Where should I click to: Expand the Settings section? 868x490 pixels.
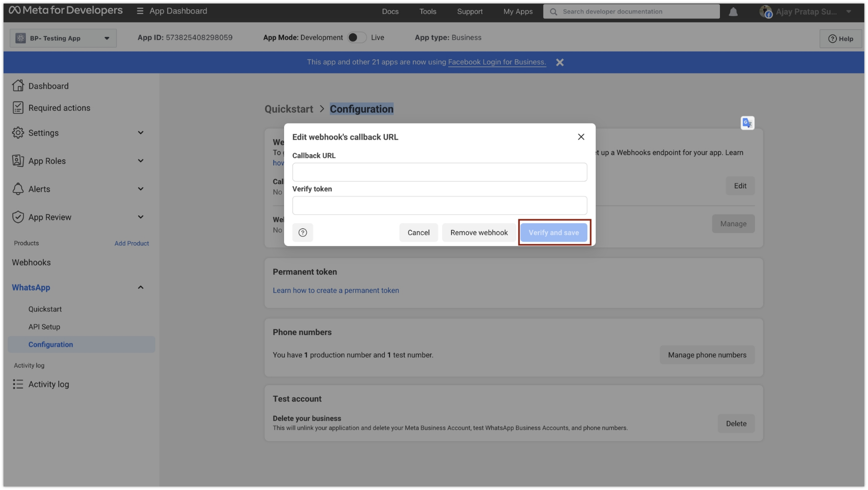pos(140,133)
